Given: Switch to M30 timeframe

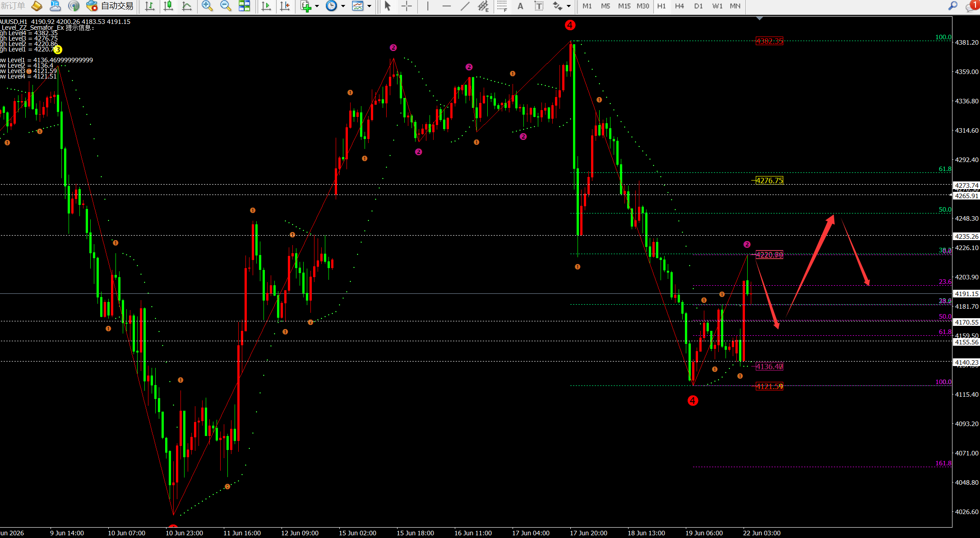Looking at the screenshot, I should tap(643, 6).
